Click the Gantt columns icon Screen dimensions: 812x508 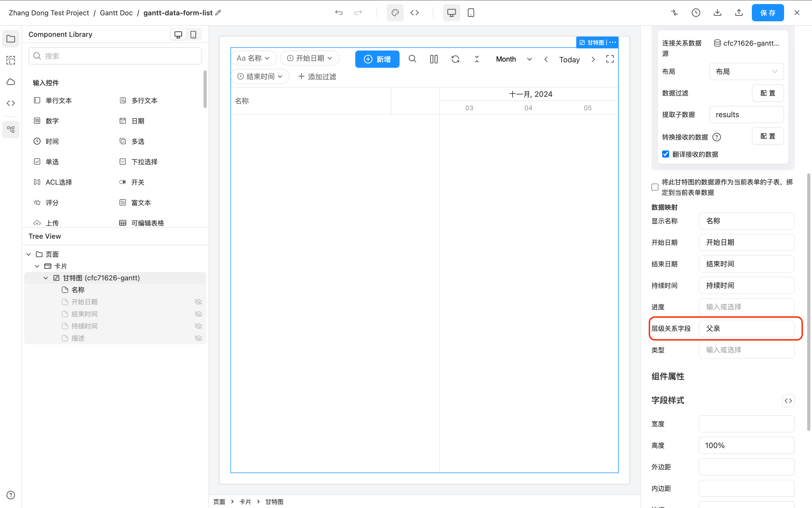pyautogui.click(x=434, y=59)
